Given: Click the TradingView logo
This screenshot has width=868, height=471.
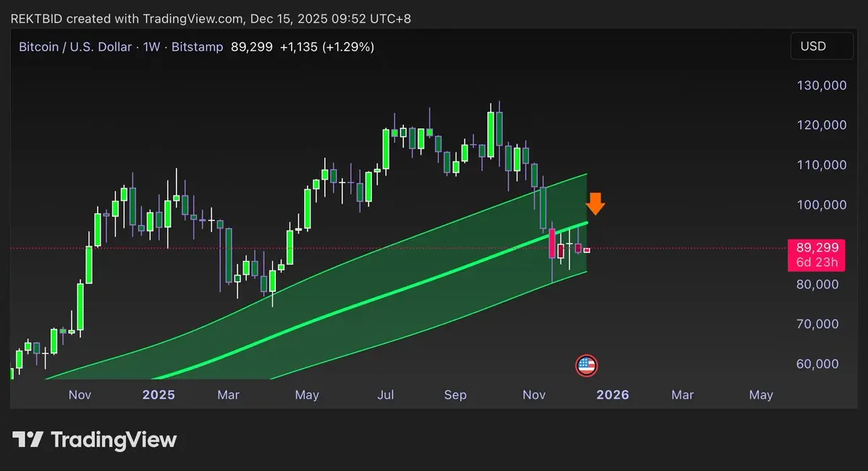Looking at the screenshot, I should coord(95,440).
